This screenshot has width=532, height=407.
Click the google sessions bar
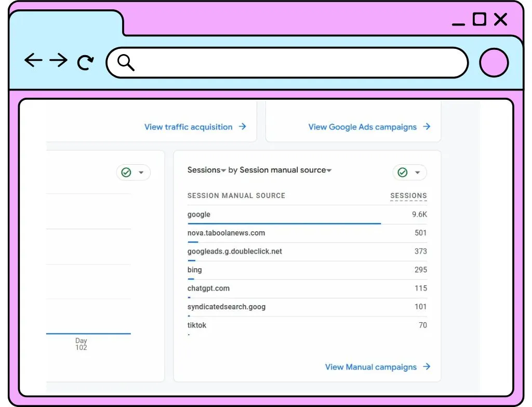pos(284,224)
